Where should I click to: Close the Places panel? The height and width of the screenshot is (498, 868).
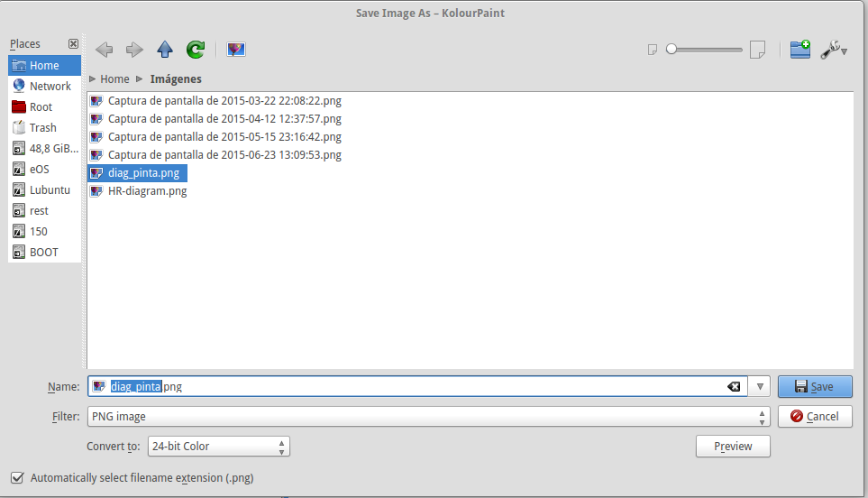click(73, 44)
